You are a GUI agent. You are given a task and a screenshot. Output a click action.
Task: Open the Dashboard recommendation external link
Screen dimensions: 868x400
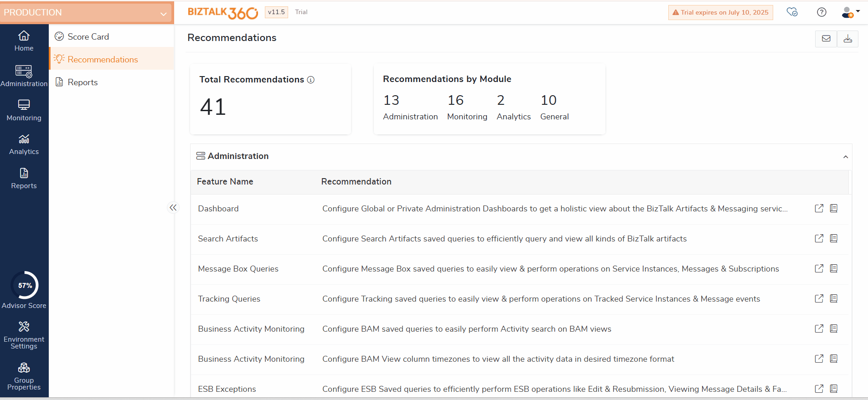click(819, 208)
